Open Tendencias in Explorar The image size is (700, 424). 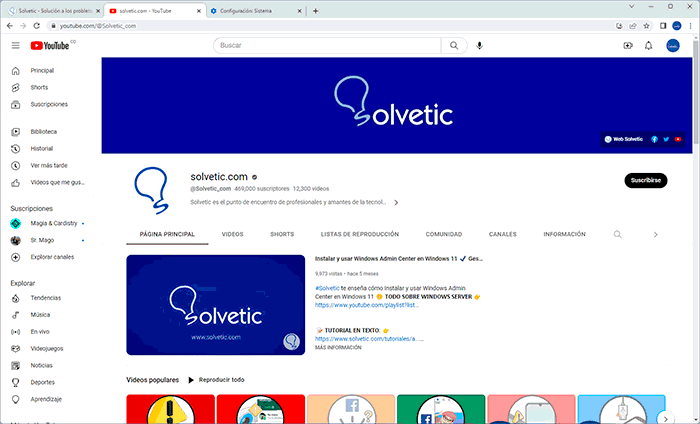(48, 298)
